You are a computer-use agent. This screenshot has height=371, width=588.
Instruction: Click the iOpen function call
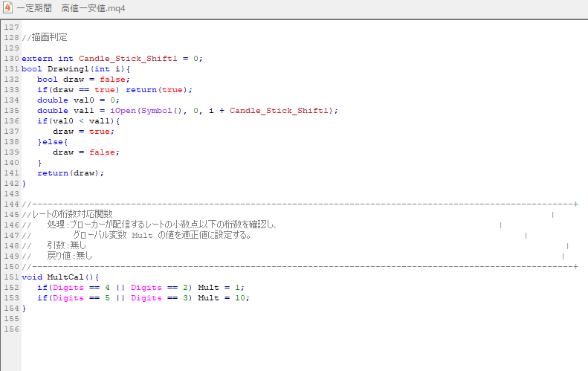pyautogui.click(x=123, y=110)
